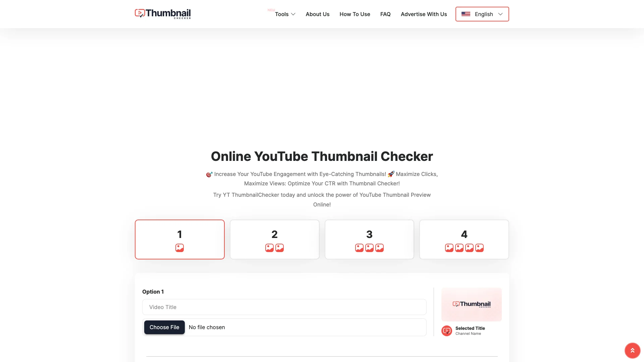Click the How To Use navigation item
The width and height of the screenshot is (644, 362).
coord(355,14)
